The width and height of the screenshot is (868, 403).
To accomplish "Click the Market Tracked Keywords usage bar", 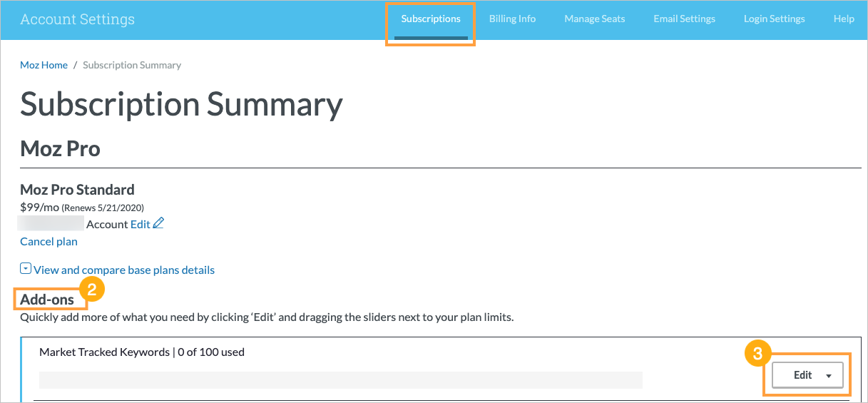I will tap(340, 379).
